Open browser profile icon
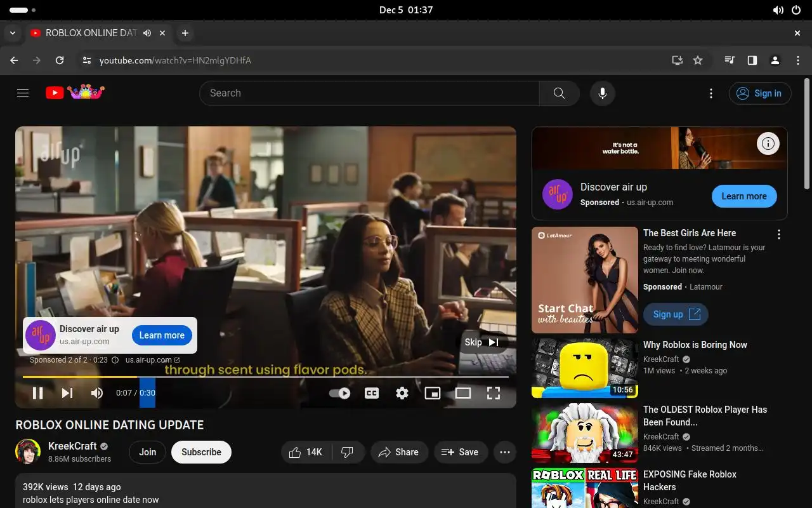Screen dimensions: 812x508 (775, 60)
